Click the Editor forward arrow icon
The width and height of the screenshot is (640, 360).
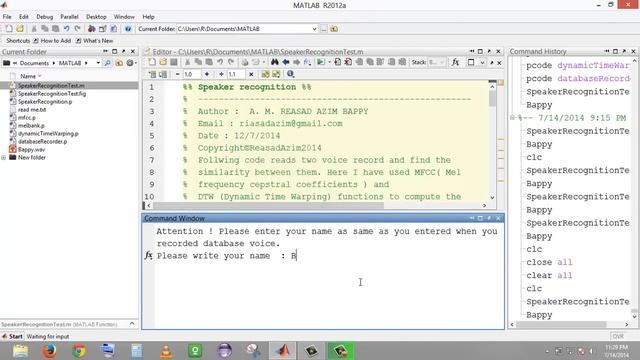pyautogui.click(x=296, y=62)
